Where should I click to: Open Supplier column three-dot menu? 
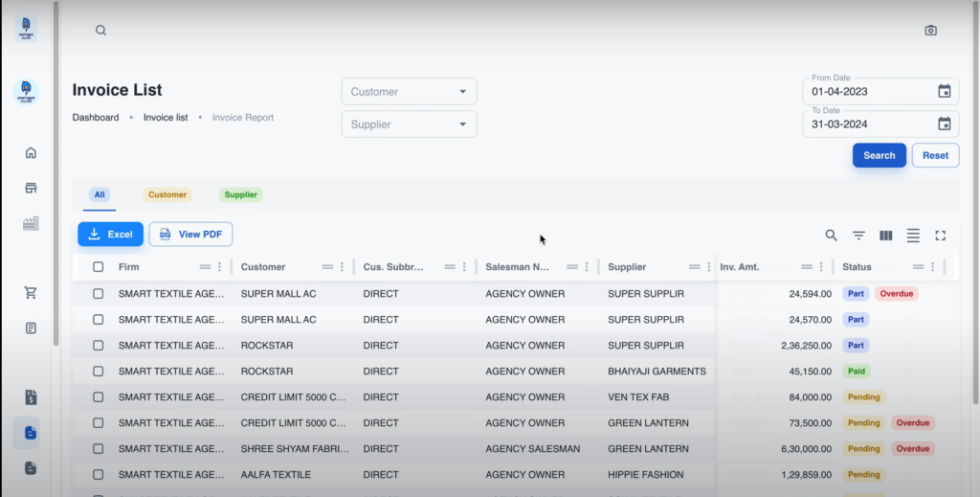[x=709, y=267]
